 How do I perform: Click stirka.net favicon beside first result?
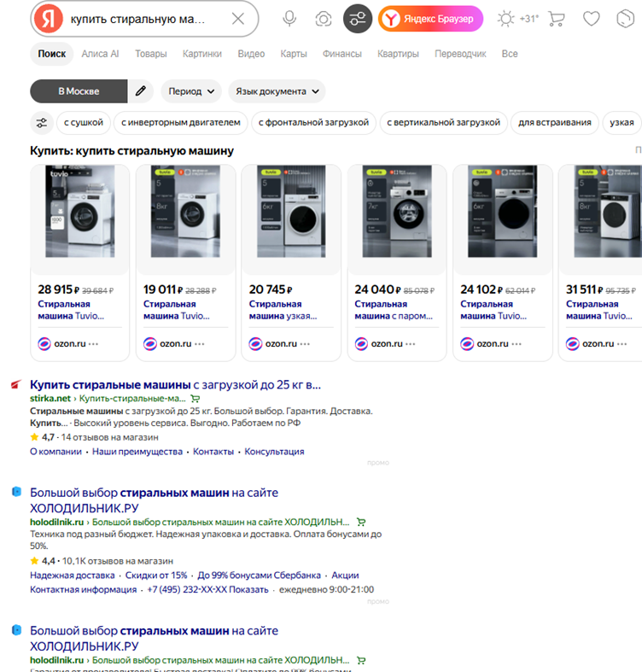tap(16, 384)
